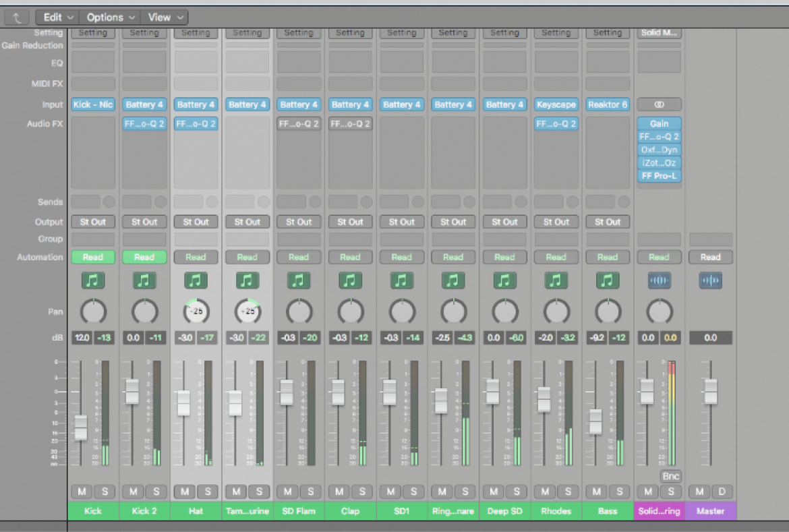
Task: Click the Bnc bounce button
Action: tap(671, 476)
